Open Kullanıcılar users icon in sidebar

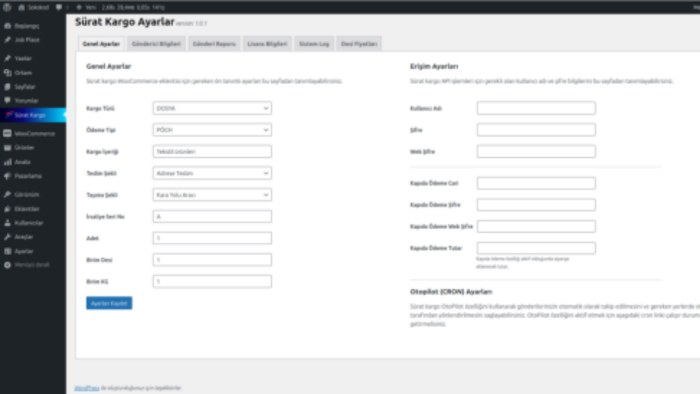click(8, 223)
